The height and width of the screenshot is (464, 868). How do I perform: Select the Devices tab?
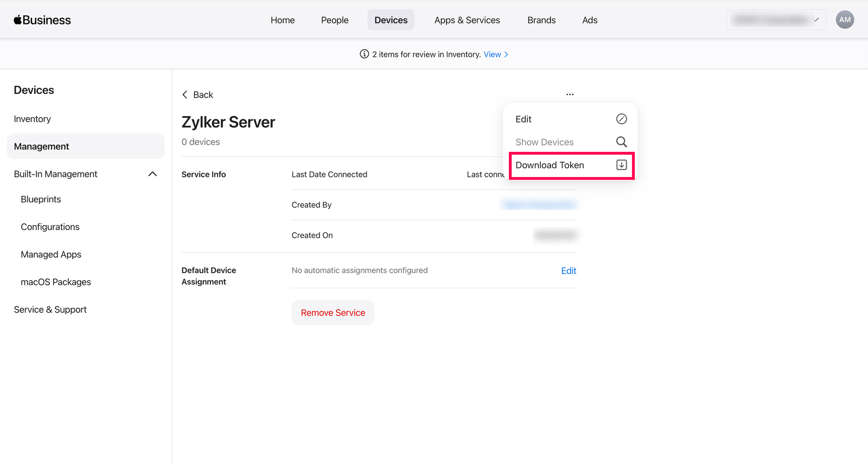[x=391, y=20]
